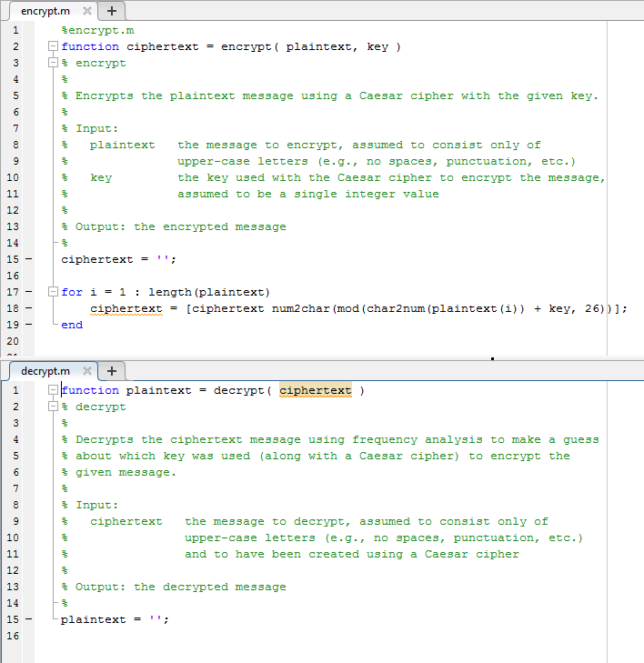644x663 pixels.
Task: Set breakpoint on encrypt.m line 15
Action: (x=29, y=259)
